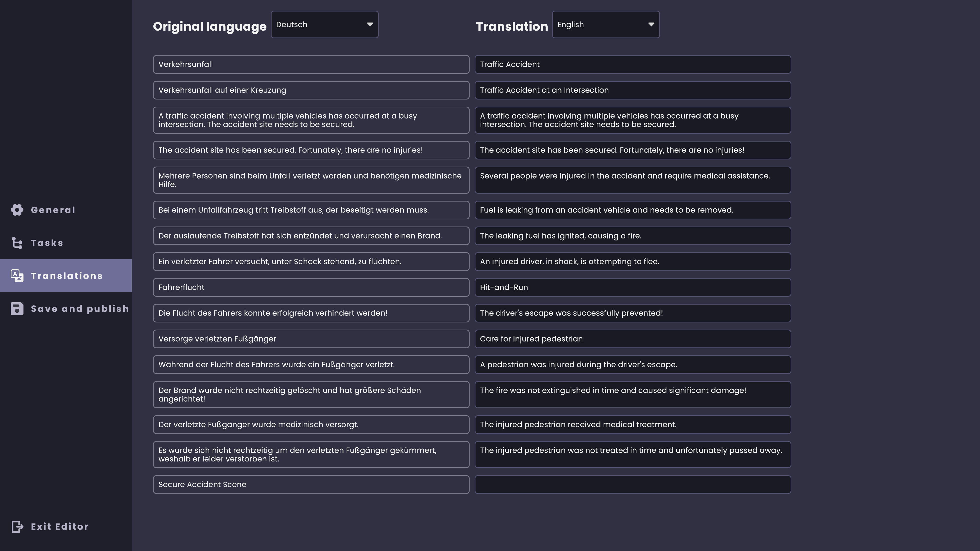980x551 pixels.
Task: Select original text 'Fahrerflucht'
Action: [311, 287]
